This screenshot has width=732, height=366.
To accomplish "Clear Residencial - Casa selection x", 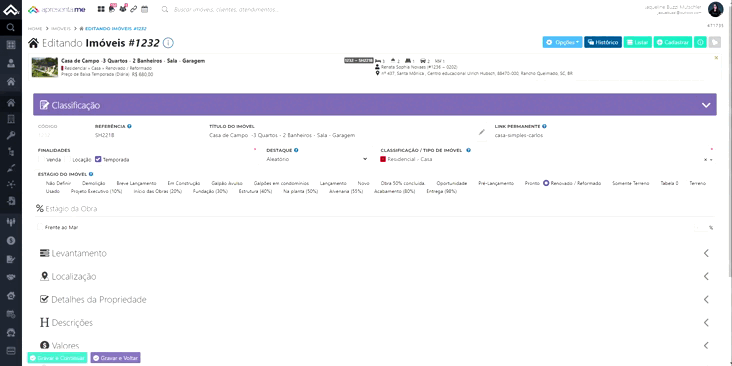I will pos(705,160).
